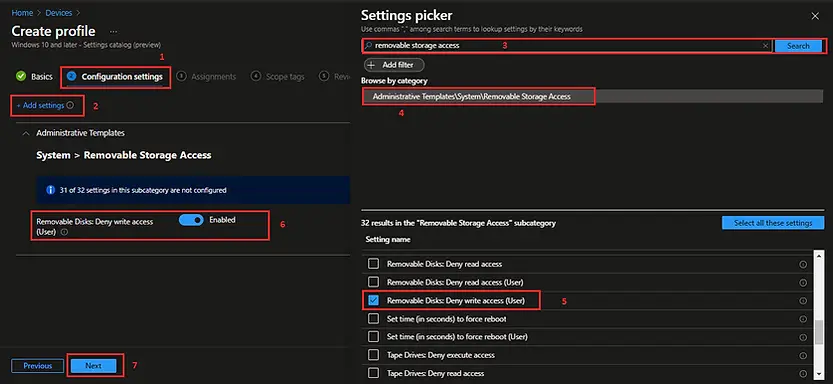Click the Add filter button
833x384 pixels.
(x=394, y=65)
